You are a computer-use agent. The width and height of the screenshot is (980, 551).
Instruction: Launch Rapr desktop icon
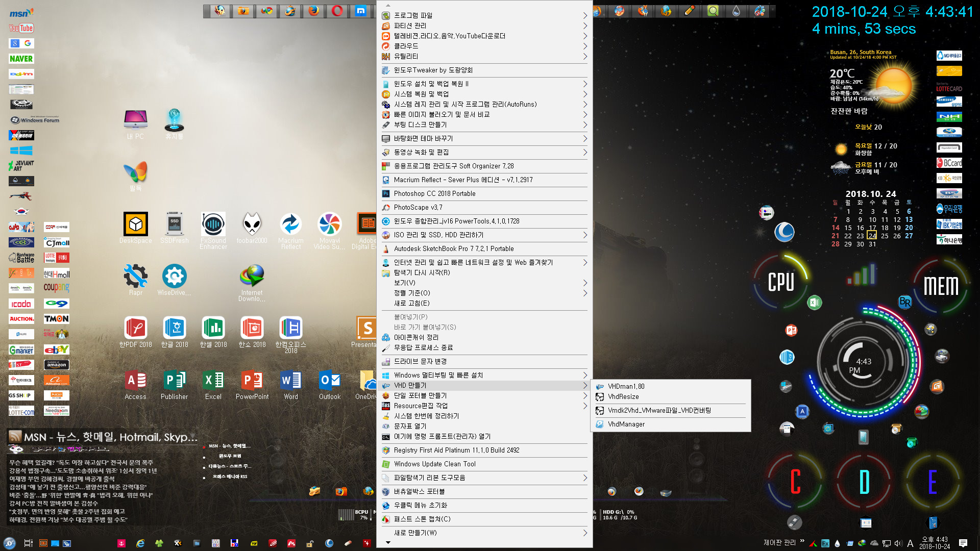[136, 280]
